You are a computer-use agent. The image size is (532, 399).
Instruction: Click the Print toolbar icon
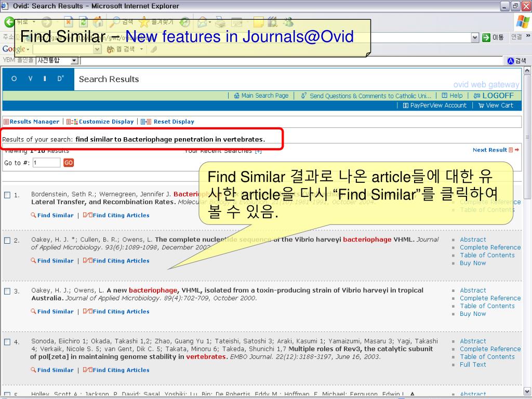pos(220,22)
